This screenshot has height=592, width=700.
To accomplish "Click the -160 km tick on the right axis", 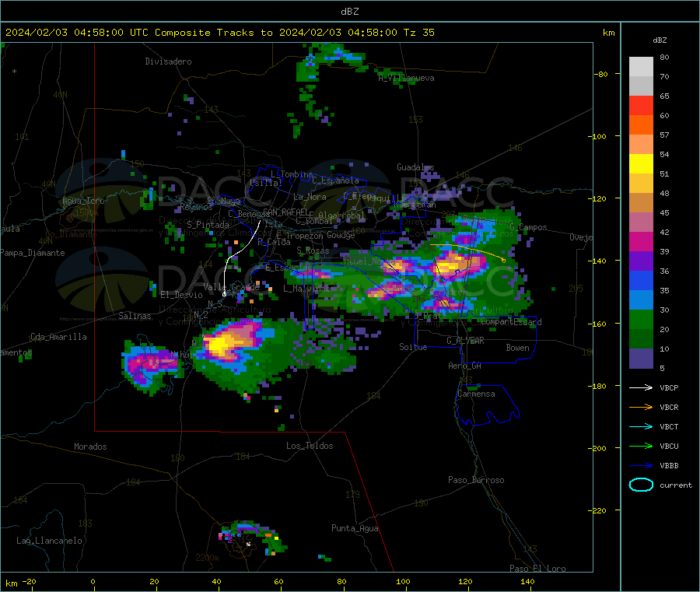I will pyautogui.click(x=599, y=324).
